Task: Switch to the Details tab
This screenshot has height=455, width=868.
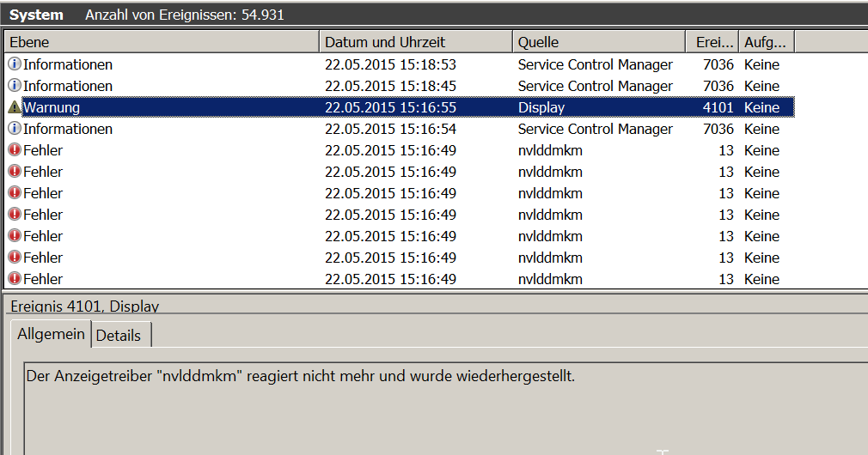Action: [x=119, y=336]
